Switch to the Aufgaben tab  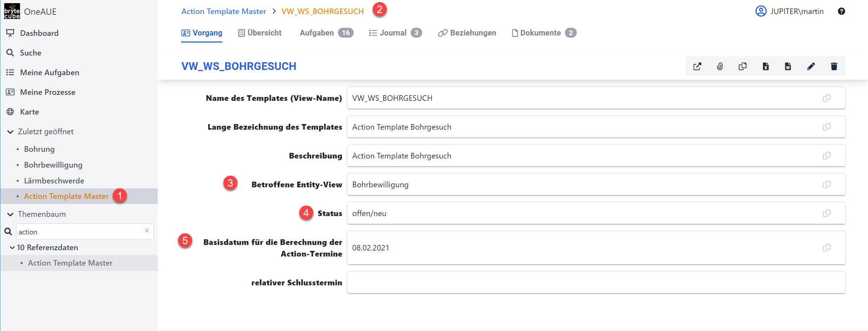pos(326,33)
